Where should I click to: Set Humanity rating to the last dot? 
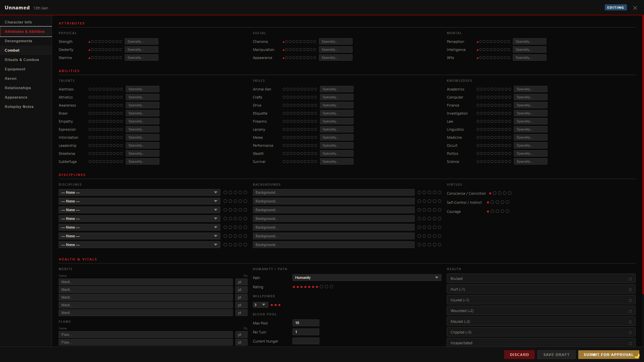(331, 287)
